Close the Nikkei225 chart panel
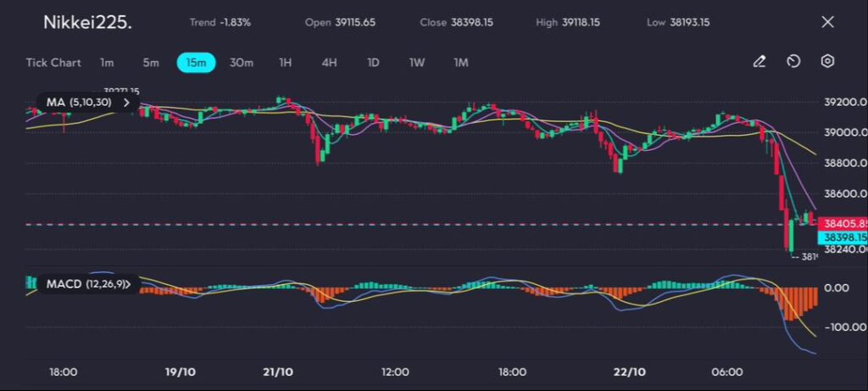868x391 pixels. click(x=828, y=22)
